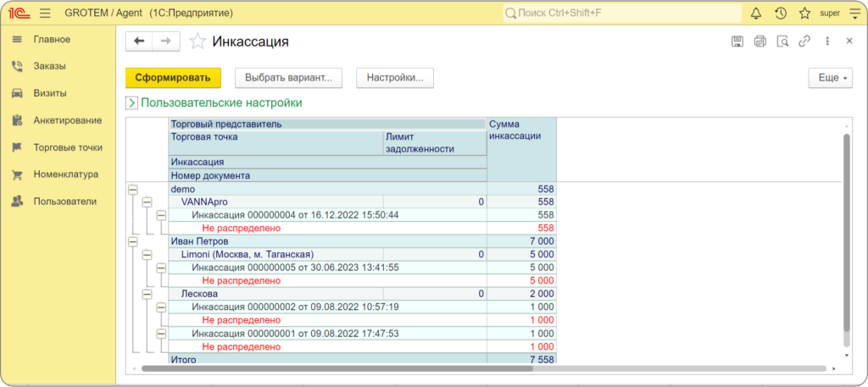
Task: Add Инкассация to favorites star
Action: pyautogui.click(x=198, y=41)
